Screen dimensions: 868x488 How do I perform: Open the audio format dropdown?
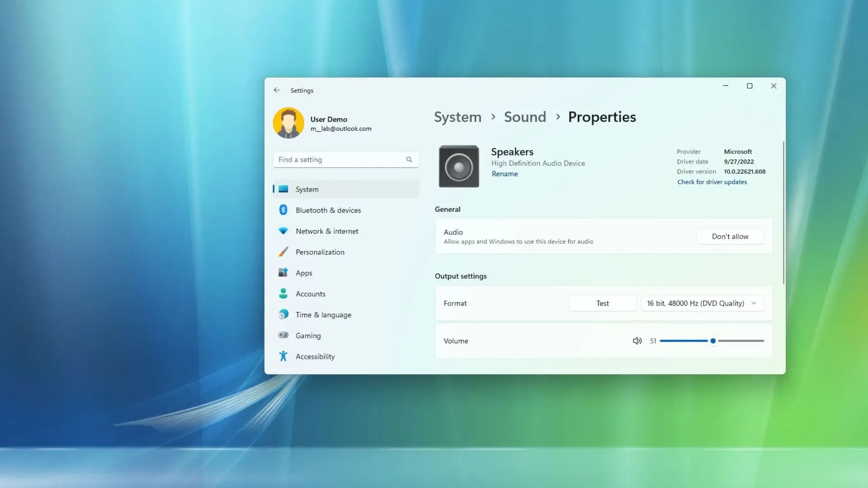click(702, 303)
